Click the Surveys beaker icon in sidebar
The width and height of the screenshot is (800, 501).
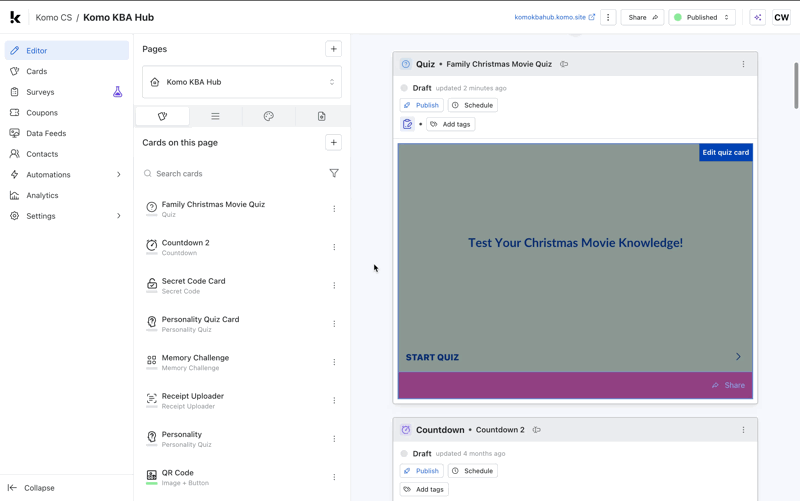117,92
